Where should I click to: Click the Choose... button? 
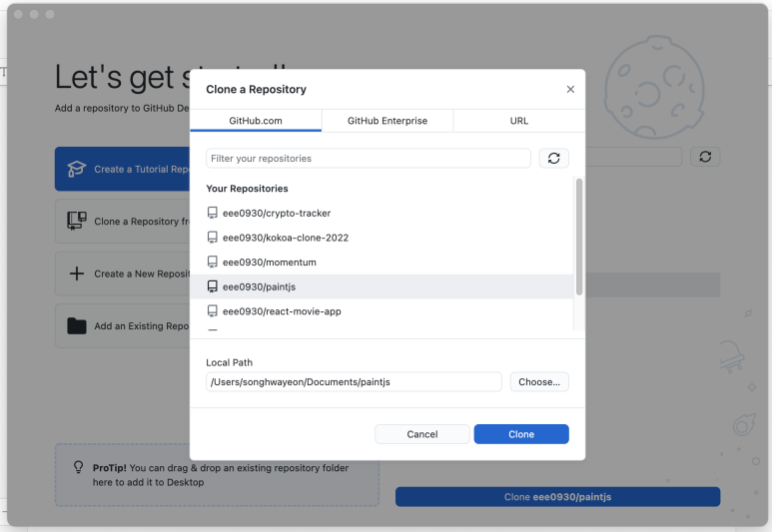pyautogui.click(x=539, y=382)
